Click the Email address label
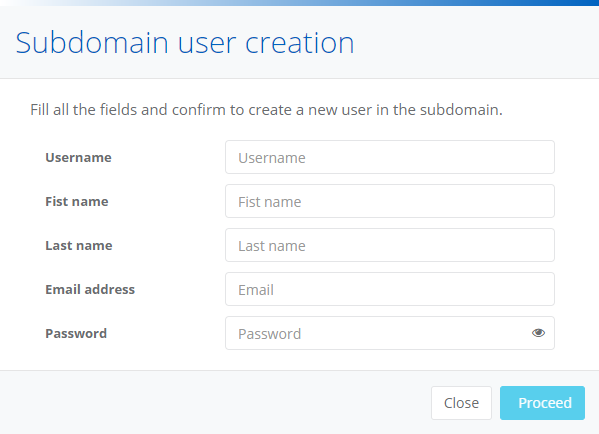 [90, 289]
